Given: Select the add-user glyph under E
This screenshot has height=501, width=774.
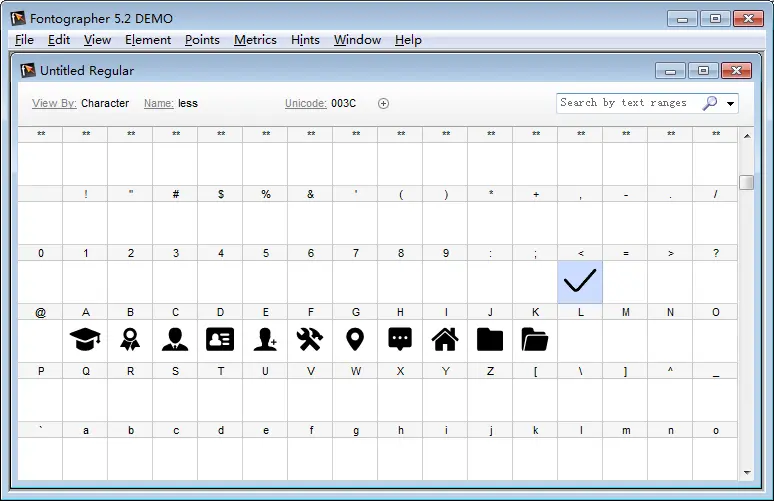Looking at the screenshot, I should tap(265, 340).
